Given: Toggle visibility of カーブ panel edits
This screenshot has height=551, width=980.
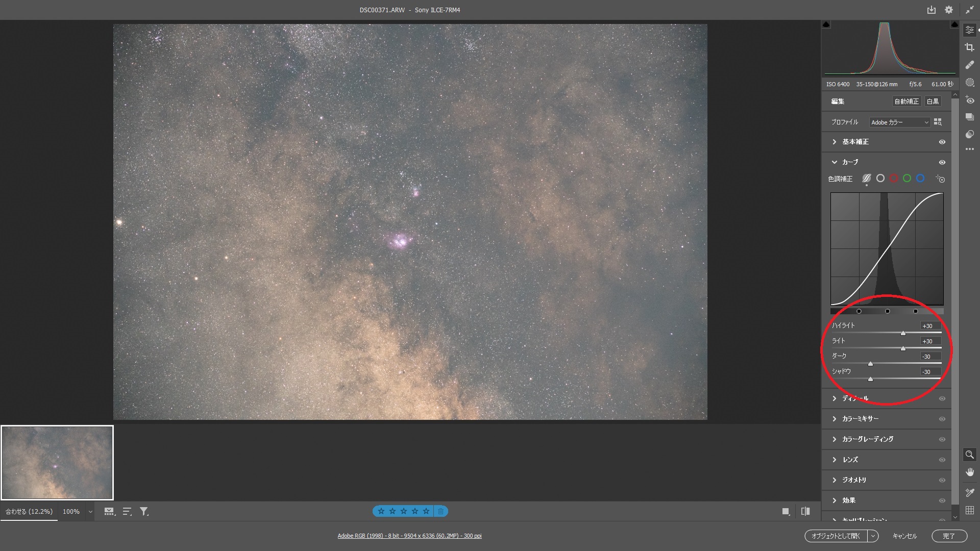Looking at the screenshot, I should 942,162.
